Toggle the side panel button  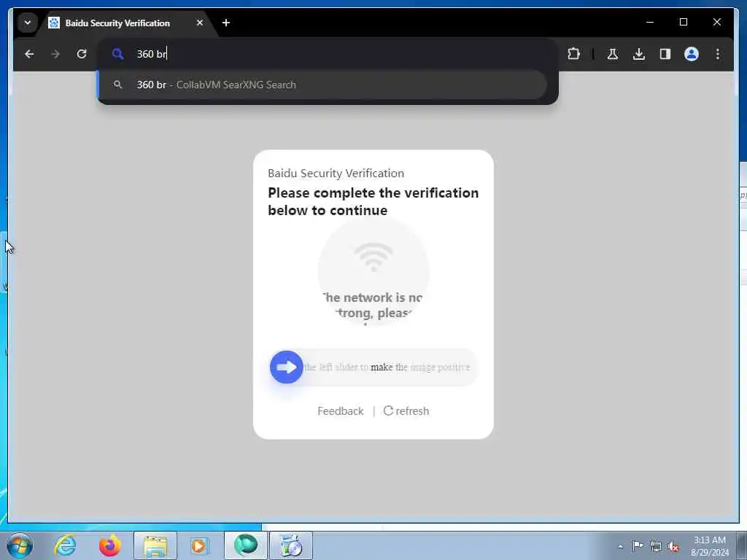665,54
